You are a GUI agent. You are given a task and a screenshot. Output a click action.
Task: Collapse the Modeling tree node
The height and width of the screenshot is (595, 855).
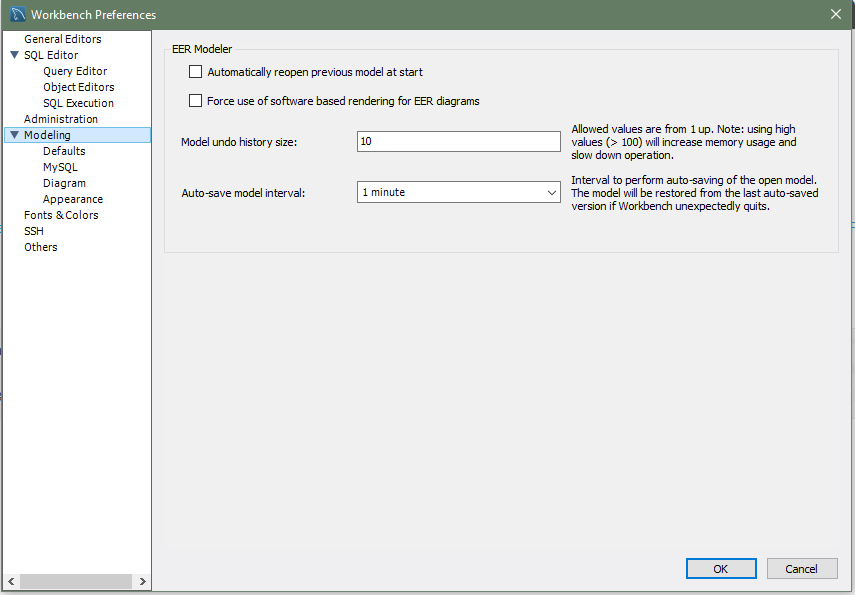pos(14,135)
